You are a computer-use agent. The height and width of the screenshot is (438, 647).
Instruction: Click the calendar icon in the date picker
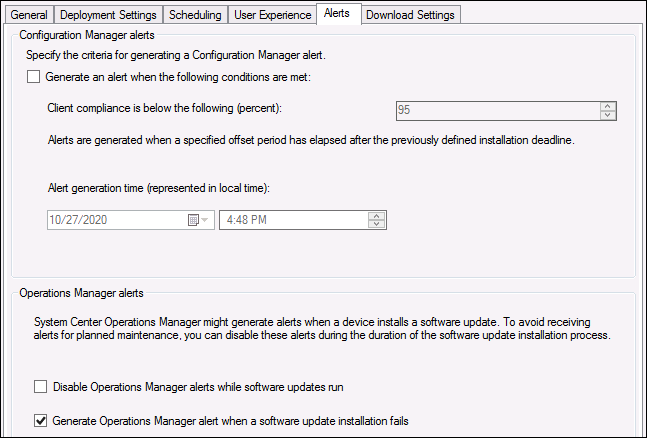[193, 220]
